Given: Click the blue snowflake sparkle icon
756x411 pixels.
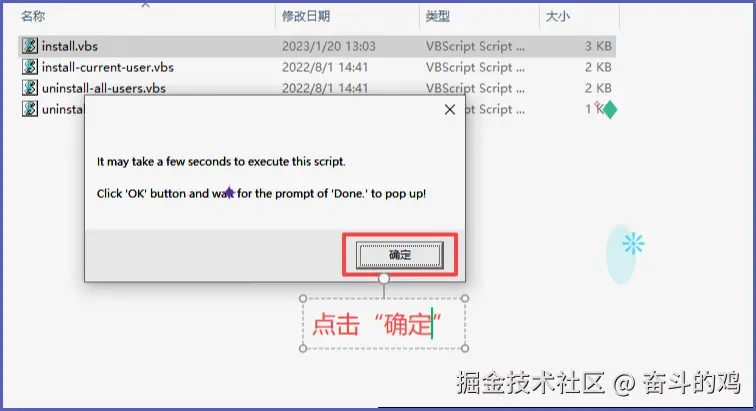Looking at the screenshot, I should click(633, 244).
